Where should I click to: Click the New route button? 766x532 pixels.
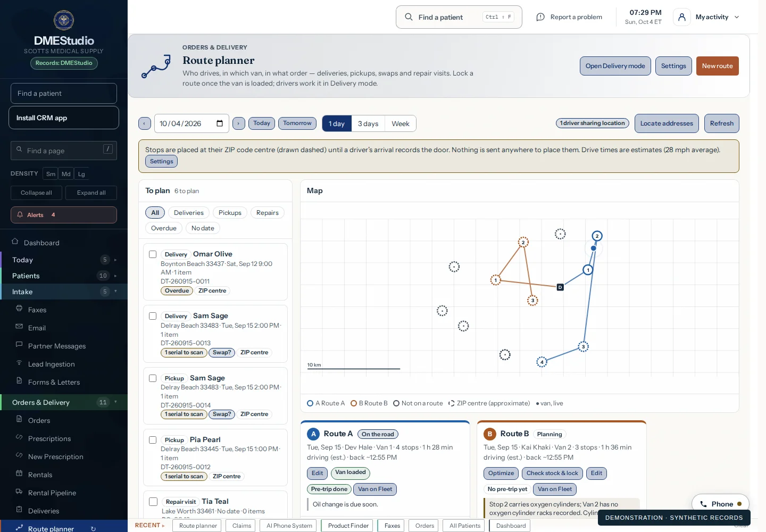717,66
